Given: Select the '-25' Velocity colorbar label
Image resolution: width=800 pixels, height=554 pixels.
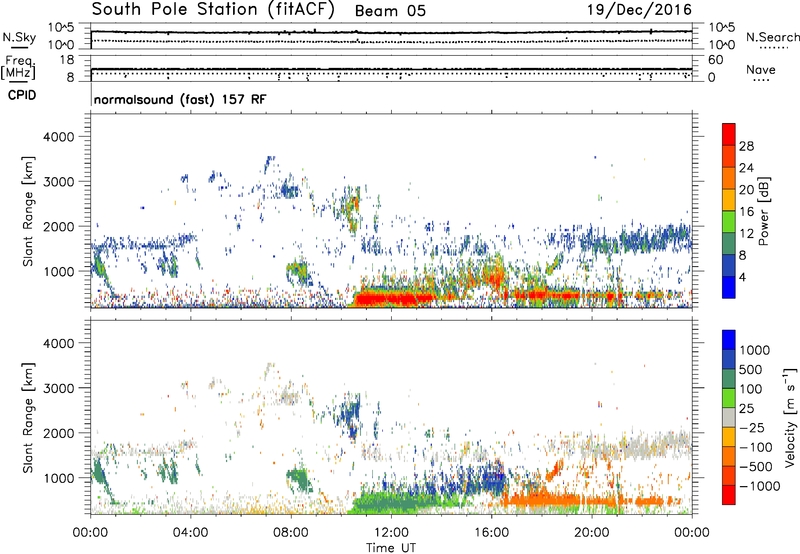Looking at the screenshot, I should pos(750,427).
